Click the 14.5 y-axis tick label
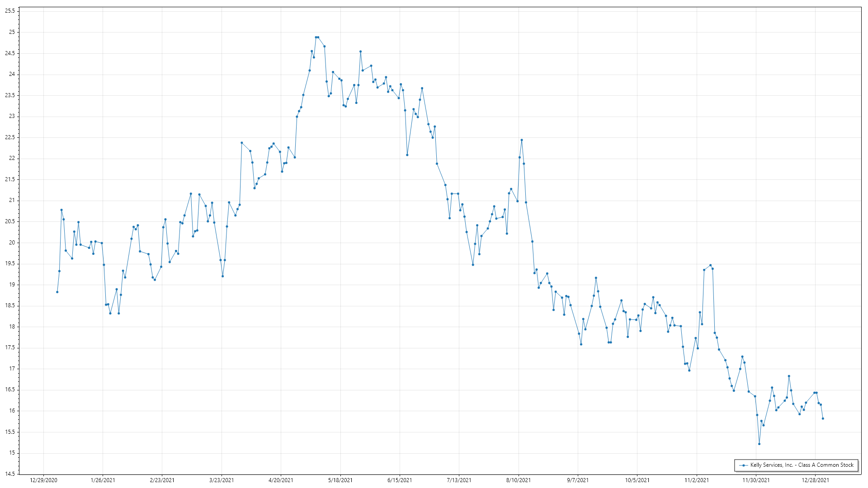 [x=9, y=474]
